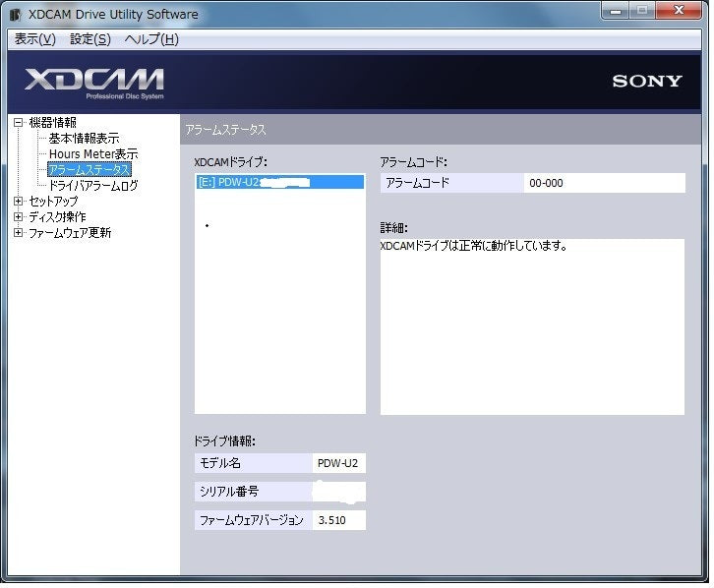Open the ヘルプ(H) menu
The width and height of the screenshot is (714, 588).
[151, 39]
